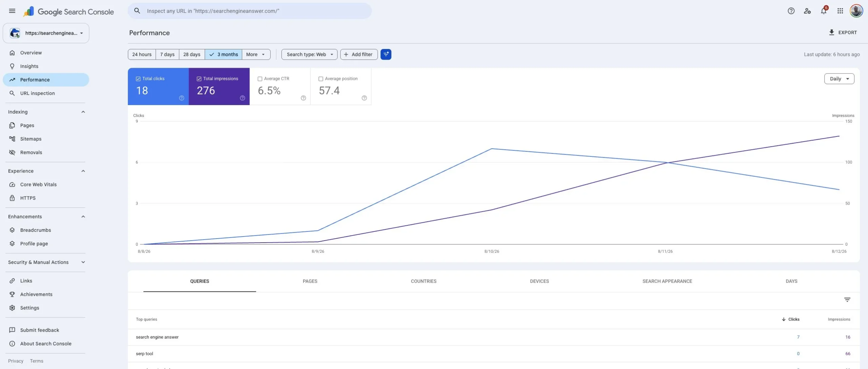Open Insights in the sidebar

[x=46, y=66]
